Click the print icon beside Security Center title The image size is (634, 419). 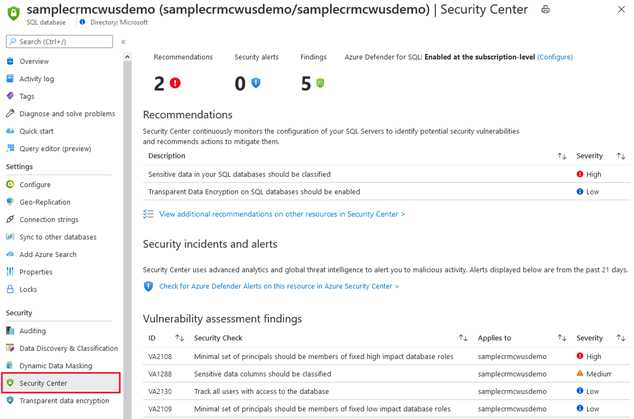click(545, 9)
